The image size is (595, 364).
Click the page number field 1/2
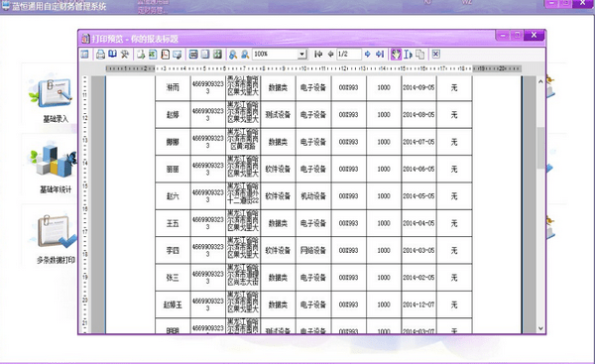coord(349,55)
